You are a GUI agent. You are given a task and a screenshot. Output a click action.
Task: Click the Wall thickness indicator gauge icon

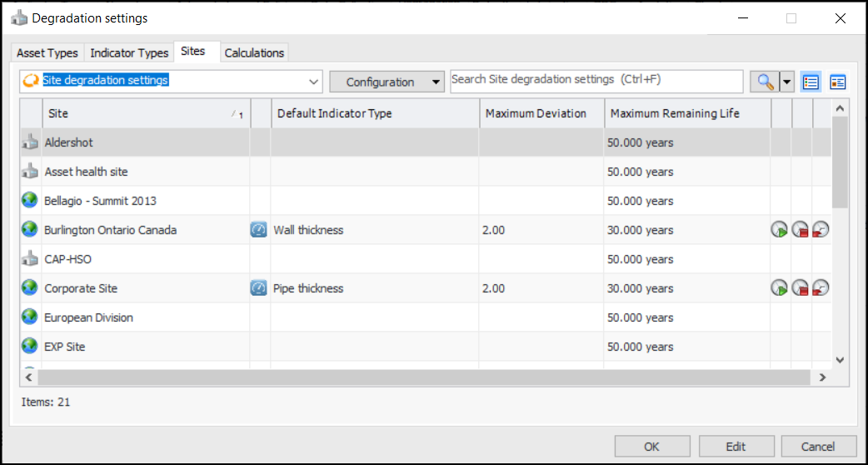(258, 230)
